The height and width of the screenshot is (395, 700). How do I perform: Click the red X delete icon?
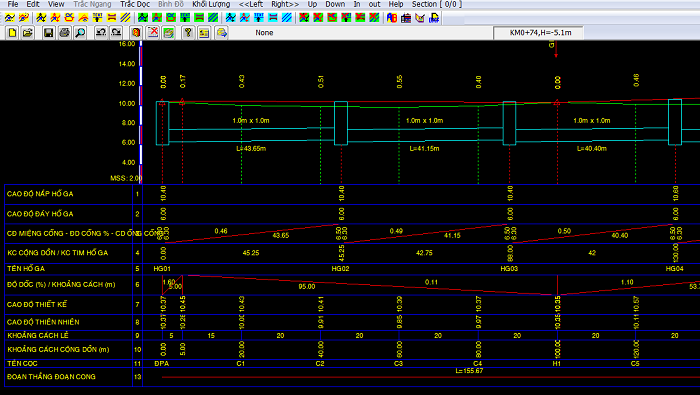coord(153,33)
